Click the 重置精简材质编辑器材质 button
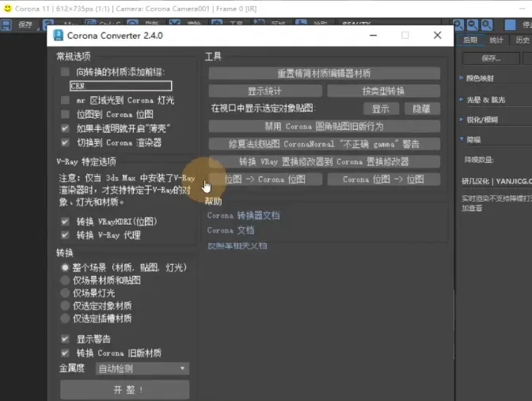Viewport: 532px width, 401px height. click(x=325, y=74)
